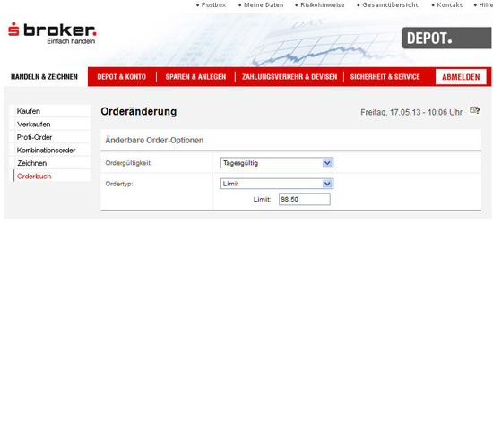The image size is (493, 448).
Task: Click the Abmelden button
Action: coord(461,77)
